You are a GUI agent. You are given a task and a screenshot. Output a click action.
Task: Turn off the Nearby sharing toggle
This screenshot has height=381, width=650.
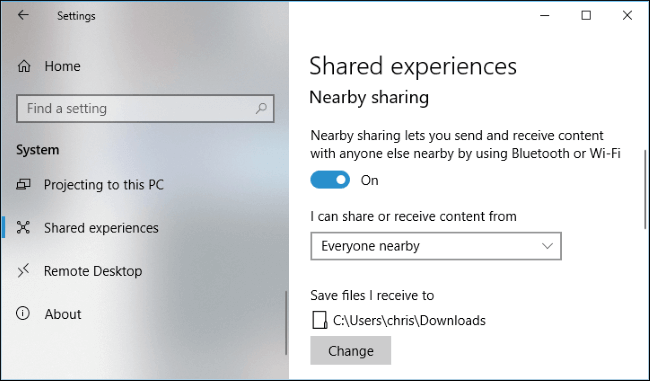(x=330, y=180)
